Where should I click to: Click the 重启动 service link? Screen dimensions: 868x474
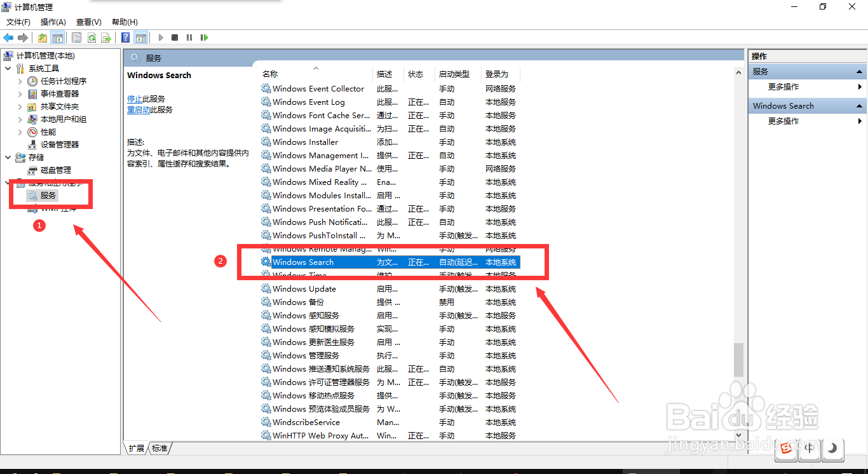point(139,110)
